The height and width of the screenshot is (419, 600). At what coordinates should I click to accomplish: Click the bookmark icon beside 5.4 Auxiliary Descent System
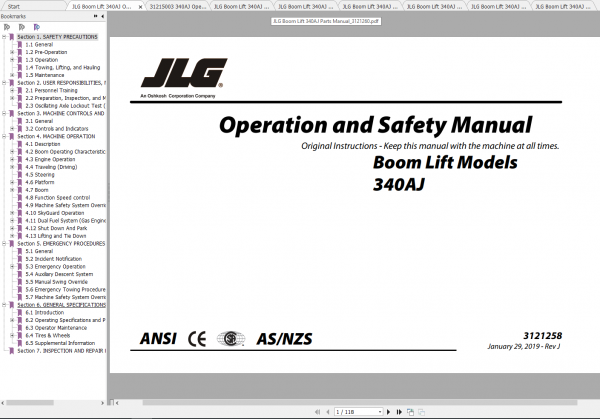20,274
